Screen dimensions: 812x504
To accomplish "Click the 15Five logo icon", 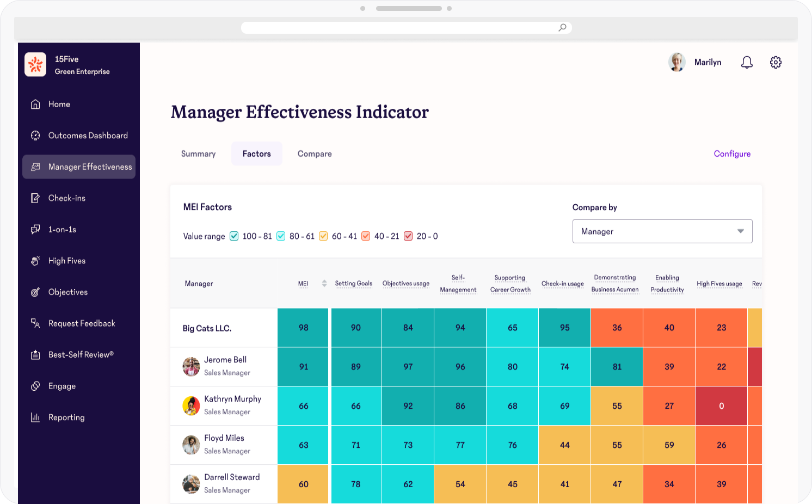I will (x=35, y=65).
